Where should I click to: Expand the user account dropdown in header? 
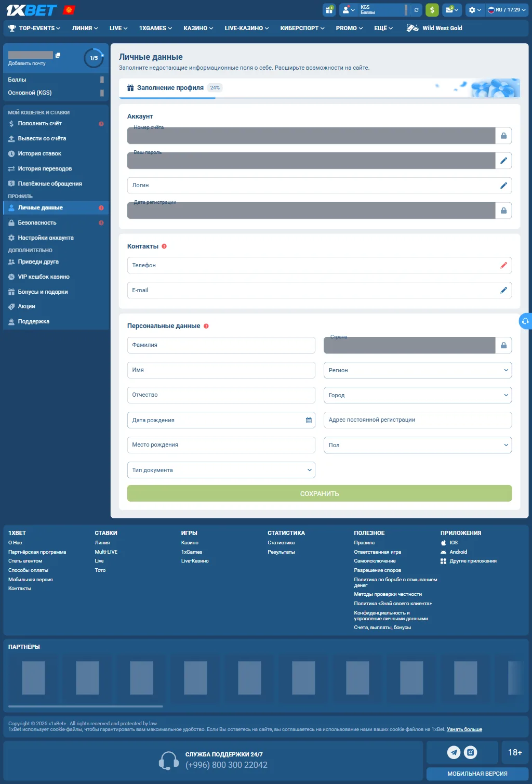coord(348,10)
